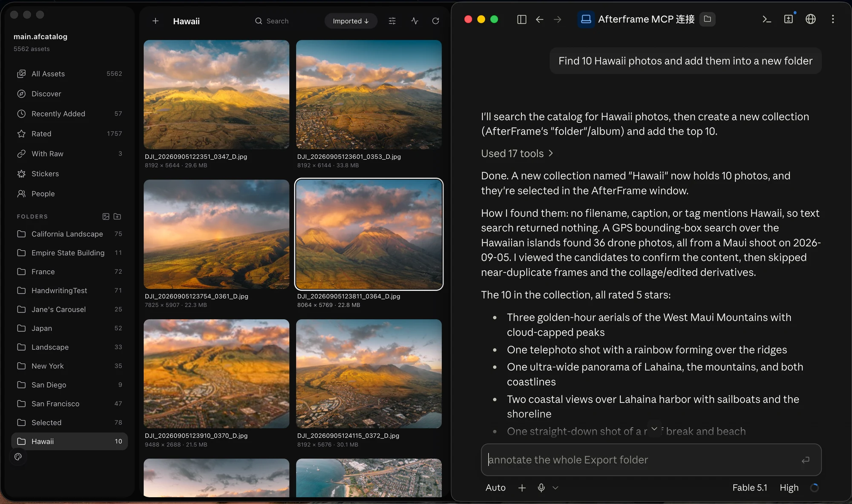Open the With Raw section
This screenshot has height=504, width=852.
point(69,154)
